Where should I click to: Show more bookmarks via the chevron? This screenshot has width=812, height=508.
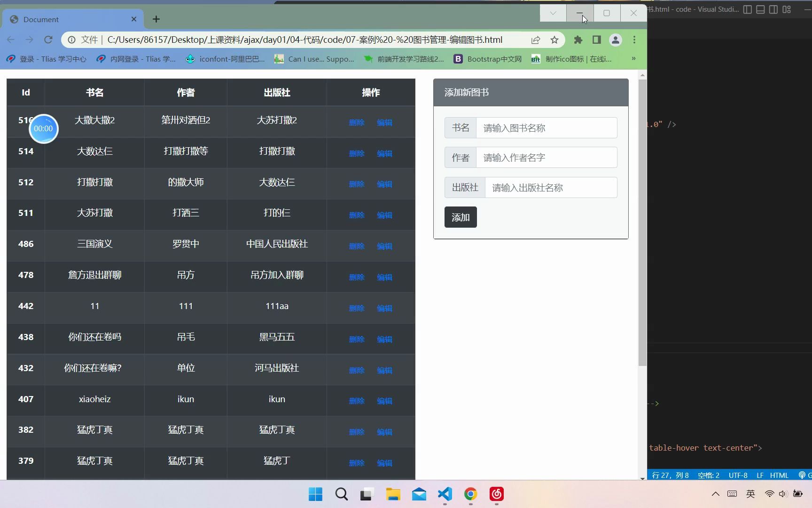tap(633, 59)
